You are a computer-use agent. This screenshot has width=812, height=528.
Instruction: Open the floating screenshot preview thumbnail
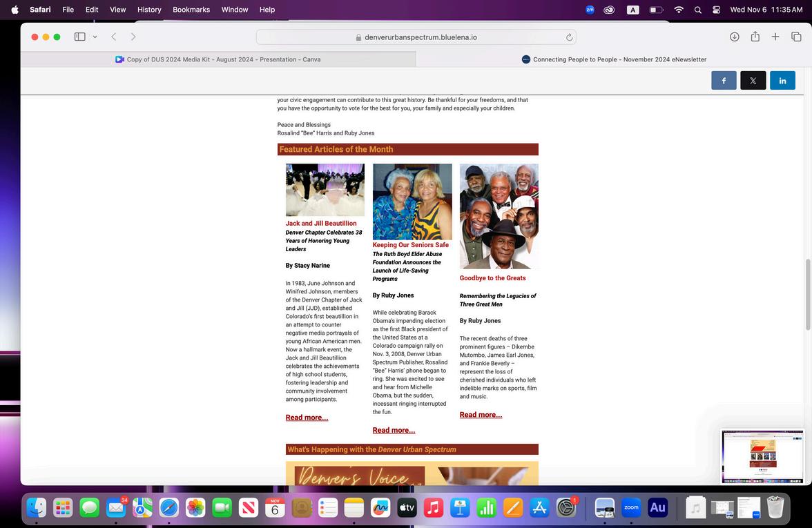[x=763, y=456]
